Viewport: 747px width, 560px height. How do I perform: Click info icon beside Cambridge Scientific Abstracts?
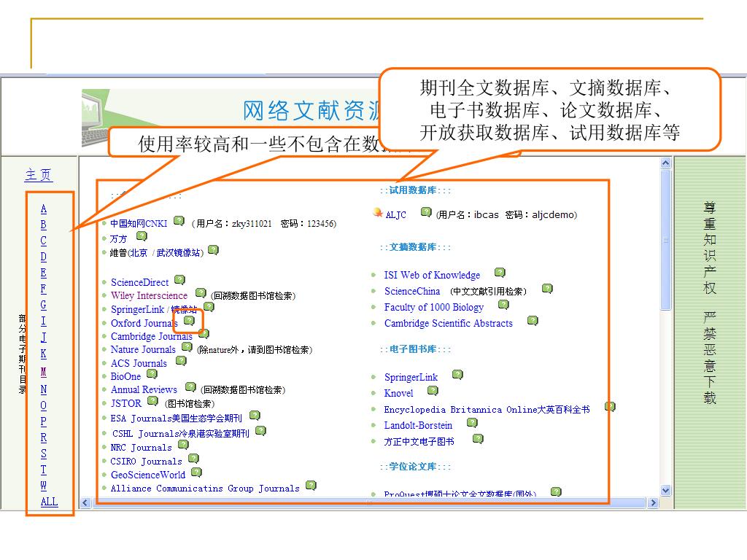click(533, 321)
